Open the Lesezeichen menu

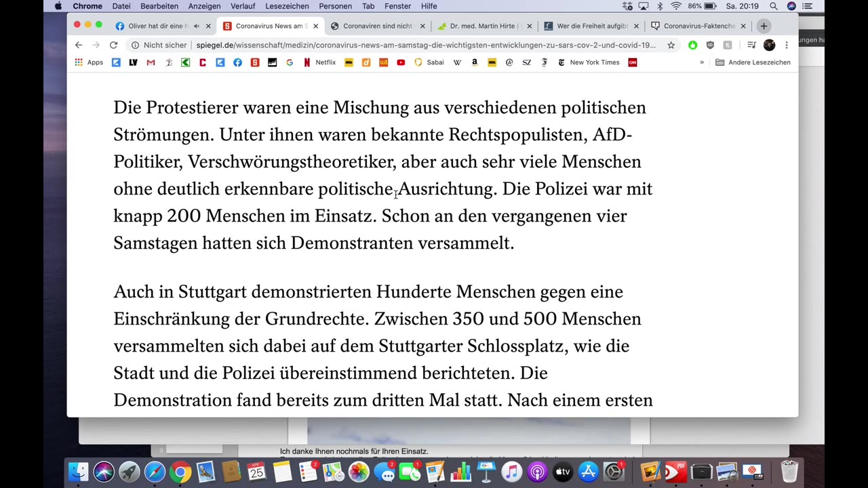(288, 6)
